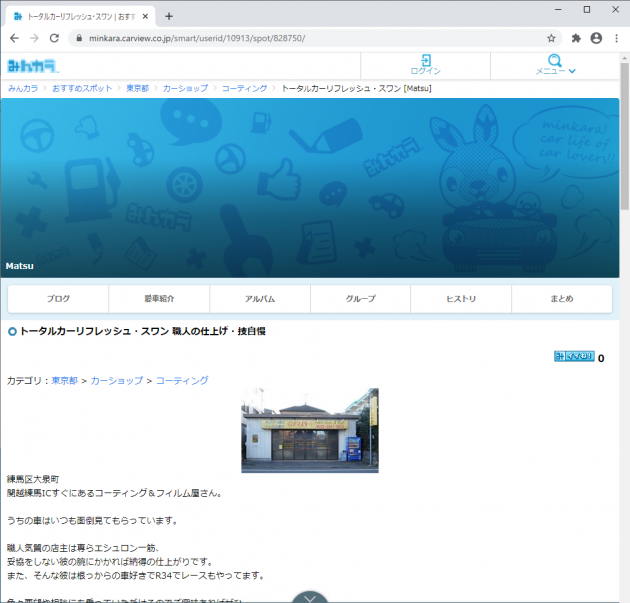630x603 pixels.
Task: Follow the コーティング category link
Action: tap(182, 380)
